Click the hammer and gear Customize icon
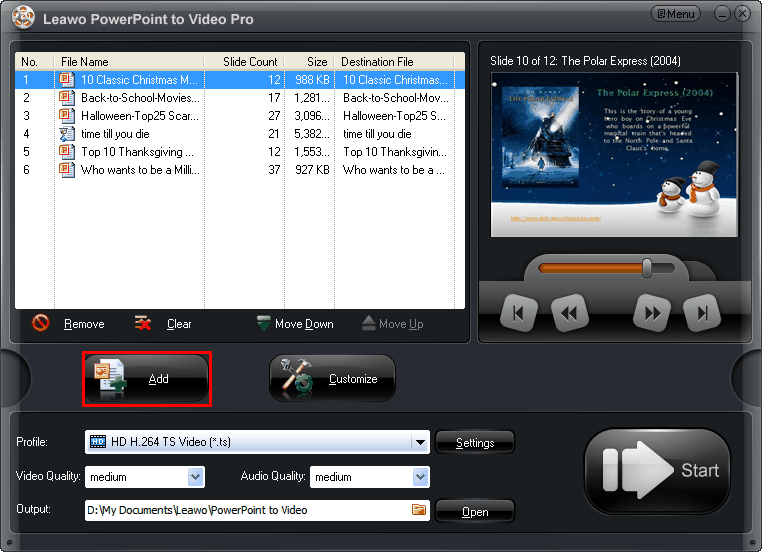The width and height of the screenshot is (762, 552). tap(296, 377)
